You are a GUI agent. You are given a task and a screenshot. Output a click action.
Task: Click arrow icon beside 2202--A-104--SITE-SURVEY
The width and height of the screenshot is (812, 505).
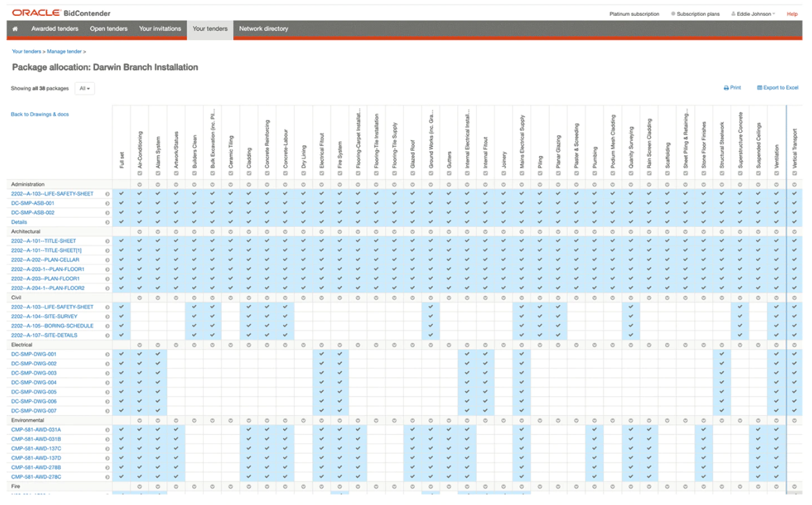pos(107,317)
